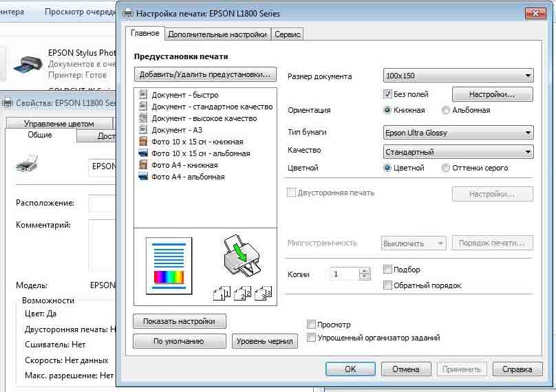Select the 'Цветной' color radio button
The image size is (556, 392).
point(387,168)
